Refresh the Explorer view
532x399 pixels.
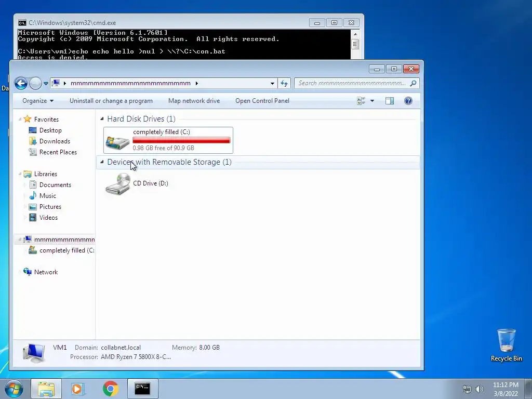[x=284, y=83]
